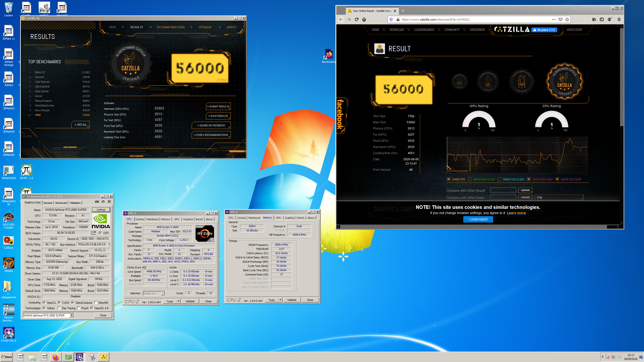Toggle the SHOW FPS checkbox

click(449, 179)
